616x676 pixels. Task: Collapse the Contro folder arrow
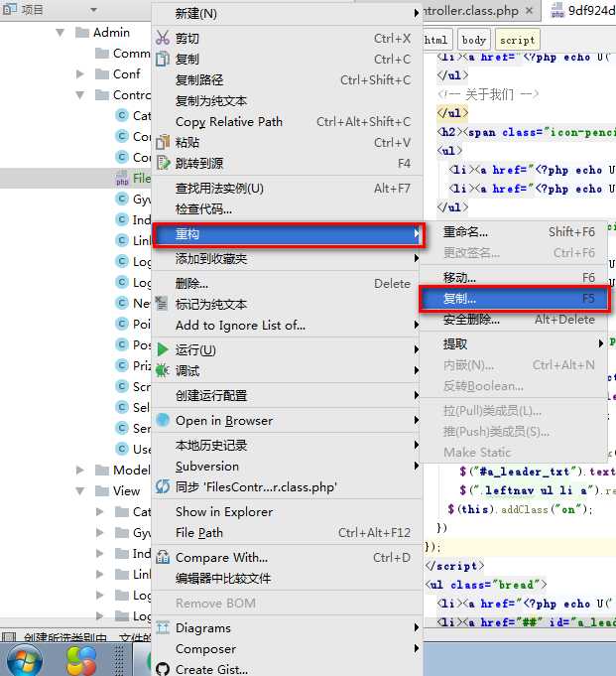pyautogui.click(x=80, y=95)
